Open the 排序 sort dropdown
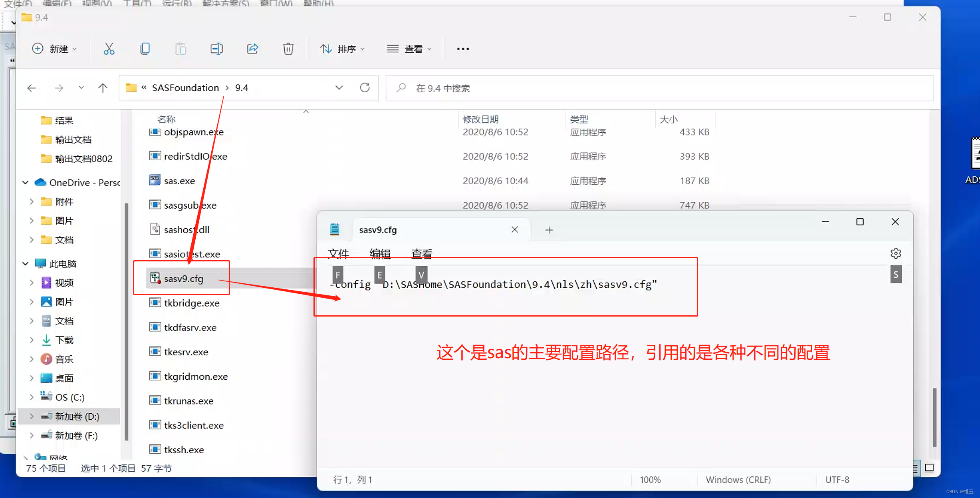980x498 pixels. coord(342,49)
